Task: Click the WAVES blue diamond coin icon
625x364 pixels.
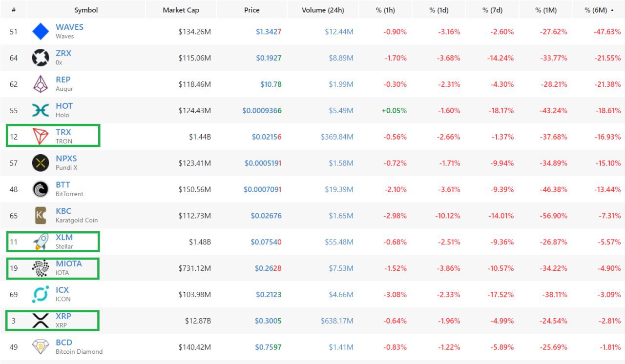Action: (41, 32)
